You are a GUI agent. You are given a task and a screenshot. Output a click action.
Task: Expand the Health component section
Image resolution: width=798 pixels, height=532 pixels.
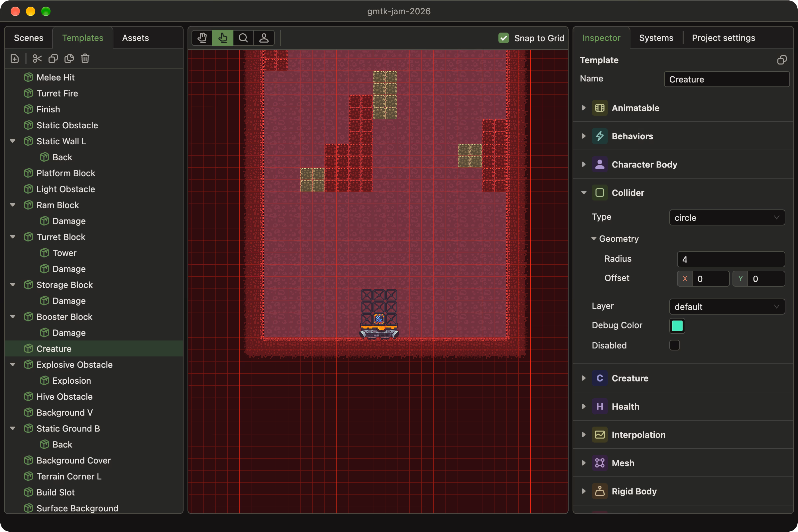click(584, 406)
